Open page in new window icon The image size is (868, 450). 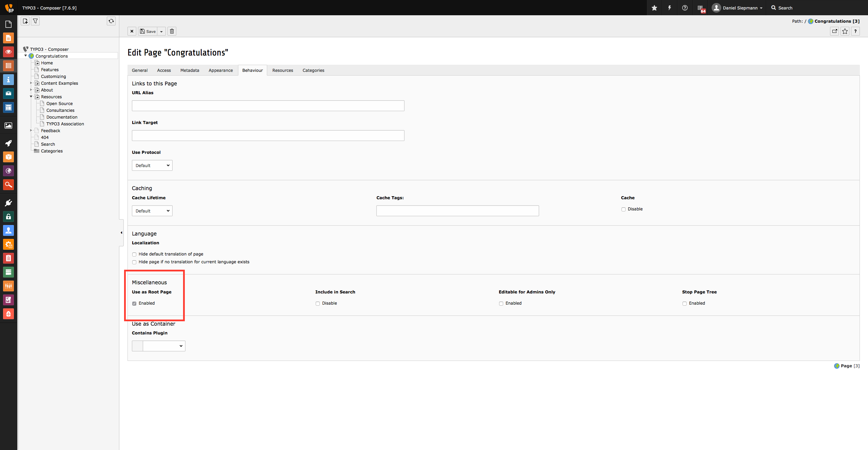[x=834, y=31]
